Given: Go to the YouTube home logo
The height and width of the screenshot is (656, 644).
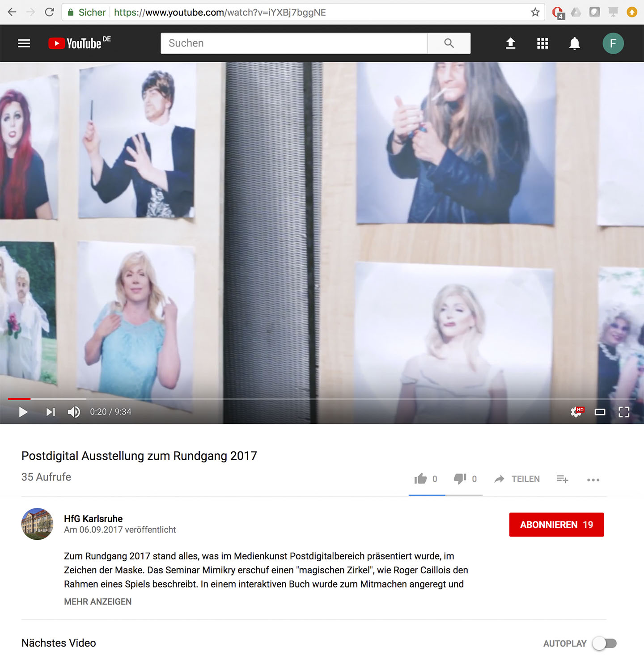Looking at the screenshot, I should 80,43.
